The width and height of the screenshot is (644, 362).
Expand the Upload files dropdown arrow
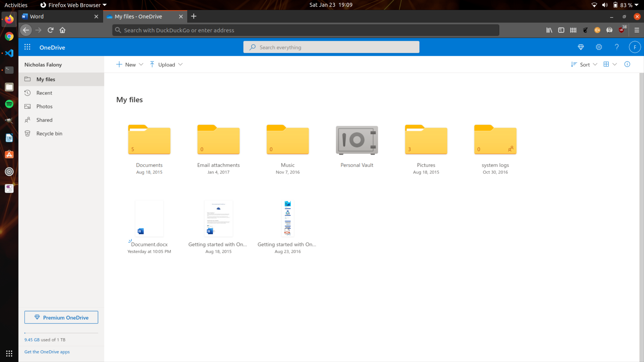tap(180, 65)
